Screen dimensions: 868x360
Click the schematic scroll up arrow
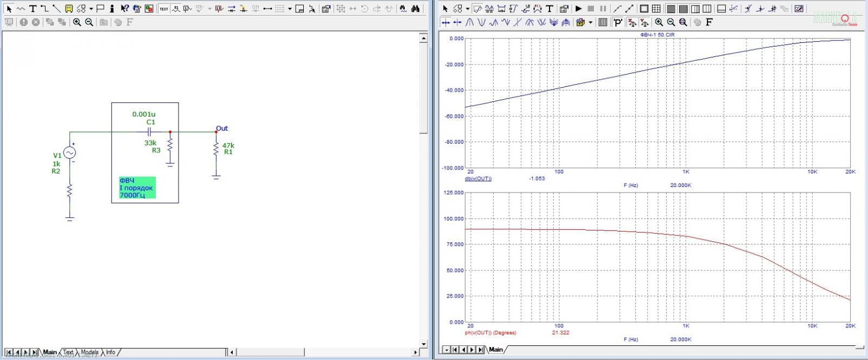pos(424,38)
